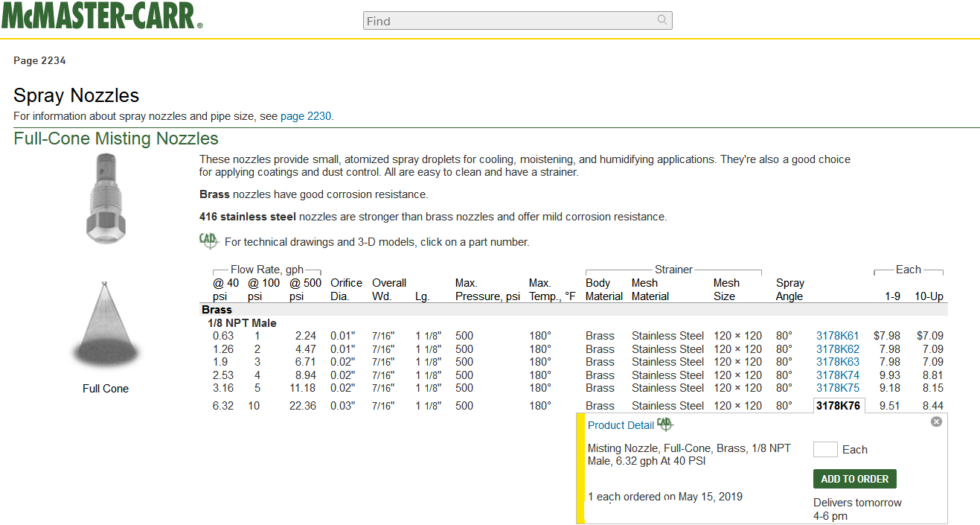Click the Spray Angle column header

click(790, 290)
